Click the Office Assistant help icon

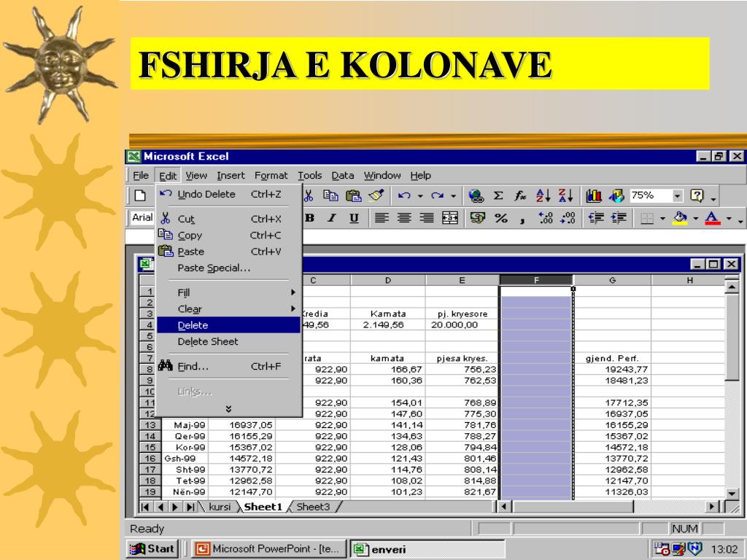click(x=697, y=195)
